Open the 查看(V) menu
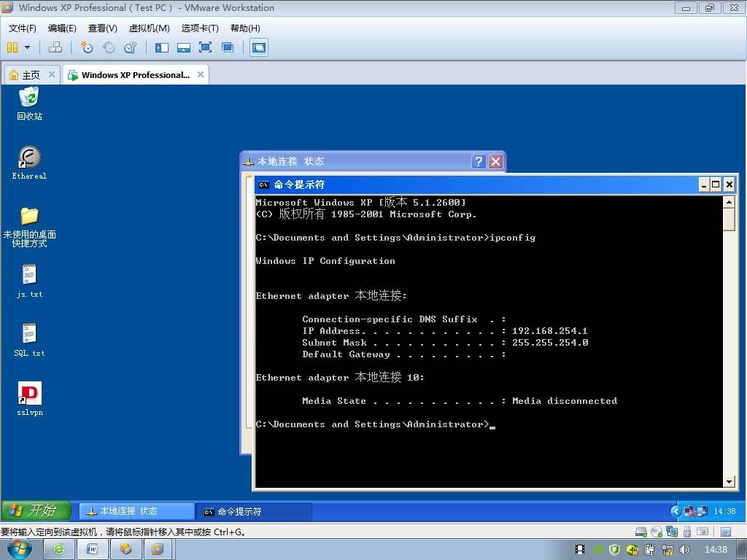 102,28
